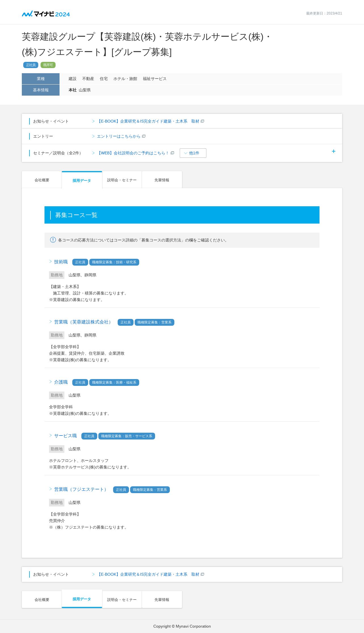Image resolution: width=364 pixels, height=633 pixels.
Task: Click Copyright © Mynavi Corporation text
Action: tap(182, 626)
